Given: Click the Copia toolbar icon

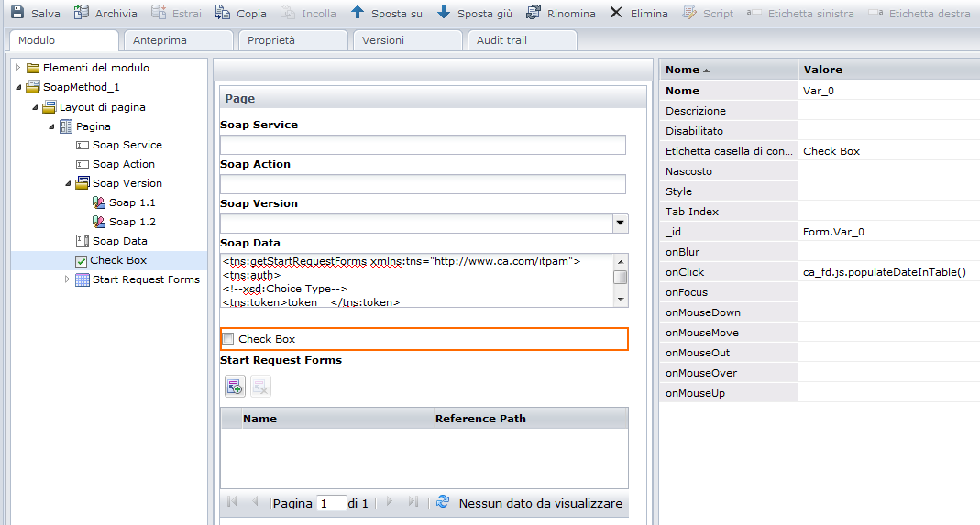Looking at the screenshot, I should pyautogui.click(x=222, y=13).
